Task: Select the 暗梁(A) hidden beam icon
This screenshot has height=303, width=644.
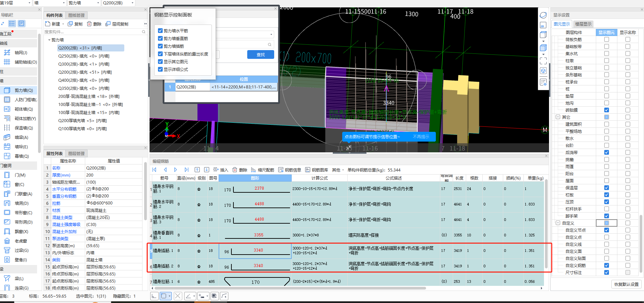Action: pos(7,138)
